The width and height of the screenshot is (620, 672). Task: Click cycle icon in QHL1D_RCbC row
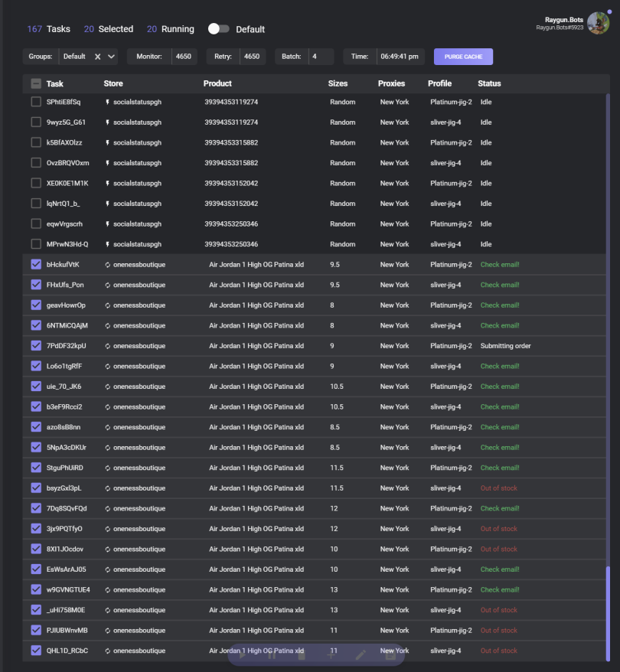[x=108, y=651]
